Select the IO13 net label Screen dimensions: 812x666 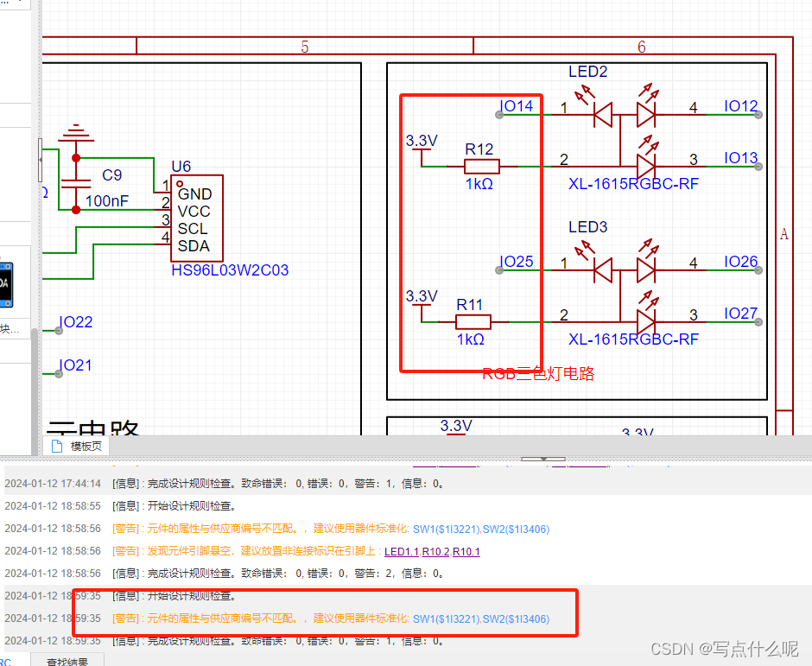pyautogui.click(x=740, y=158)
